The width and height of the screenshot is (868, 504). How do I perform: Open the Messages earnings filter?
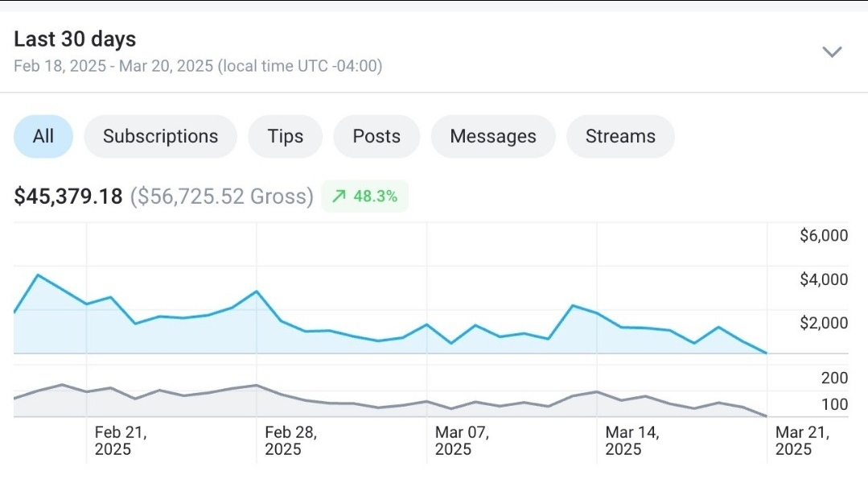pos(492,136)
